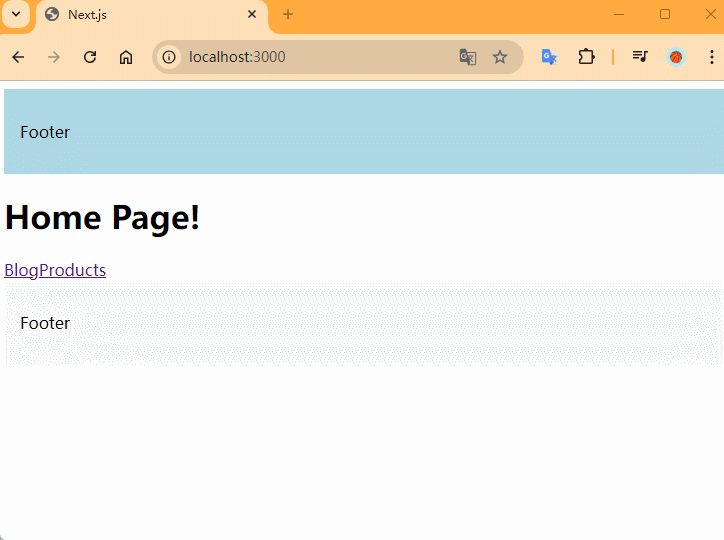Open Chrome's three-dot menu
The height and width of the screenshot is (540, 724).
(711, 57)
